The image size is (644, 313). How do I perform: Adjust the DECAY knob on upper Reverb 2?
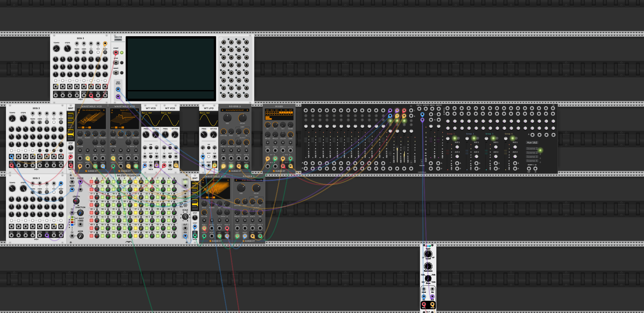click(243, 118)
